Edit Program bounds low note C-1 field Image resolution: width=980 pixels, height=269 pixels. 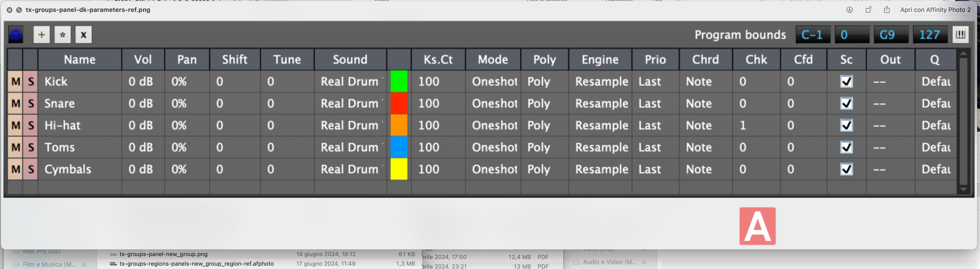(813, 35)
